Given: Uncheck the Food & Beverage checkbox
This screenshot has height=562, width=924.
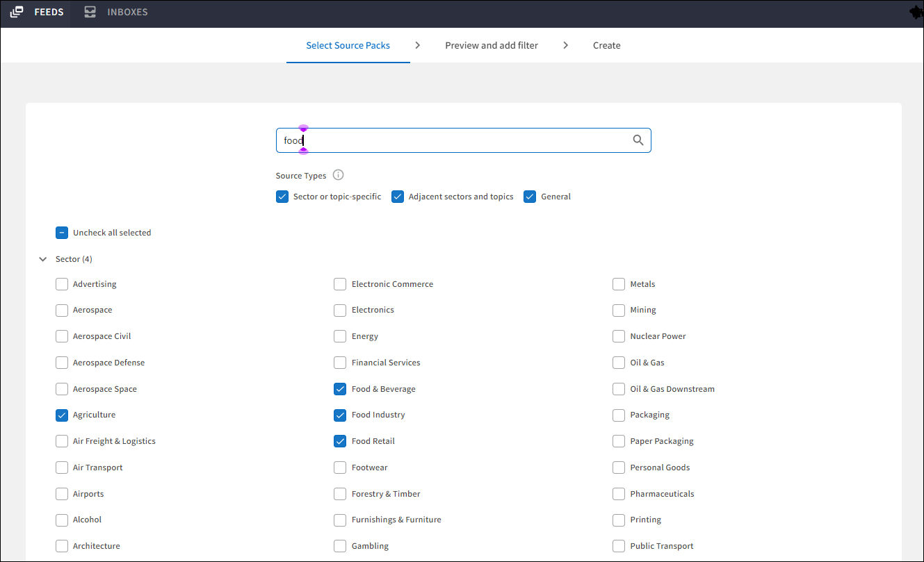Looking at the screenshot, I should 340,389.
